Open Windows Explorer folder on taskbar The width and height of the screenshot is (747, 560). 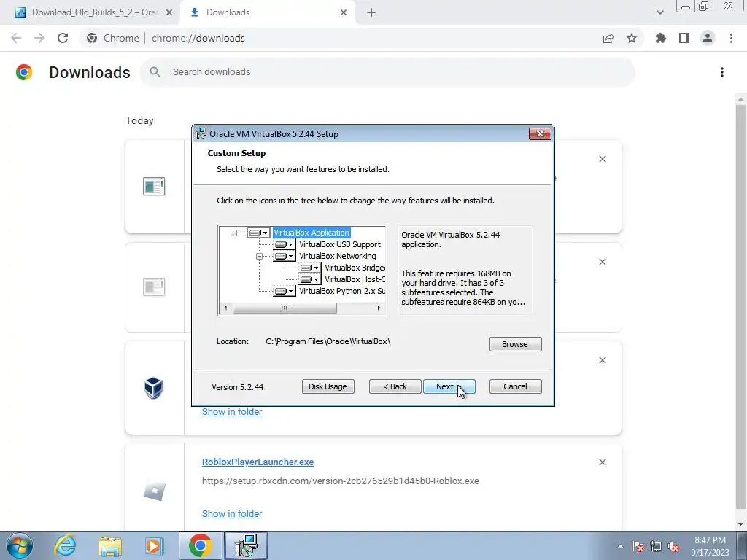(x=110, y=545)
